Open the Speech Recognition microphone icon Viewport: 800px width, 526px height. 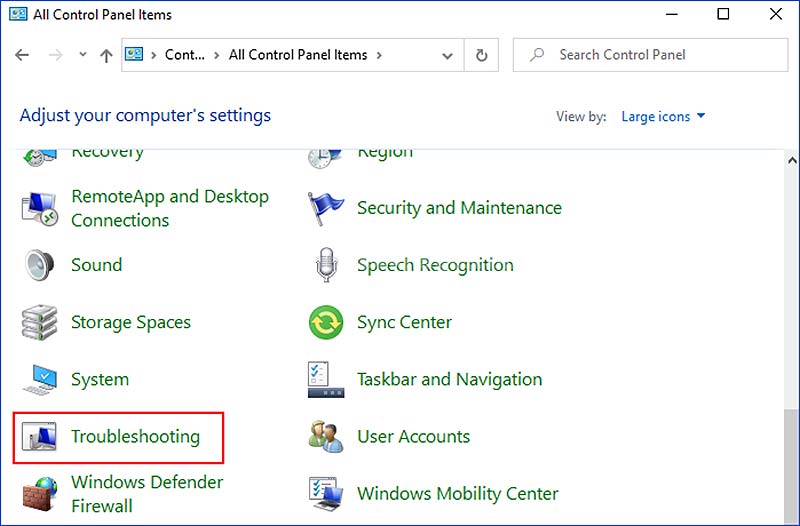pos(326,265)
